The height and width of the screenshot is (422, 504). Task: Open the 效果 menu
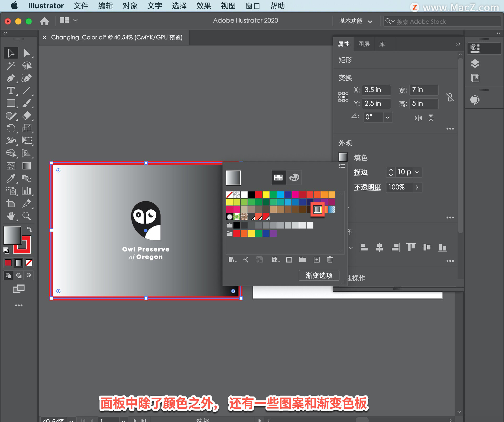(x=203, y=6)
